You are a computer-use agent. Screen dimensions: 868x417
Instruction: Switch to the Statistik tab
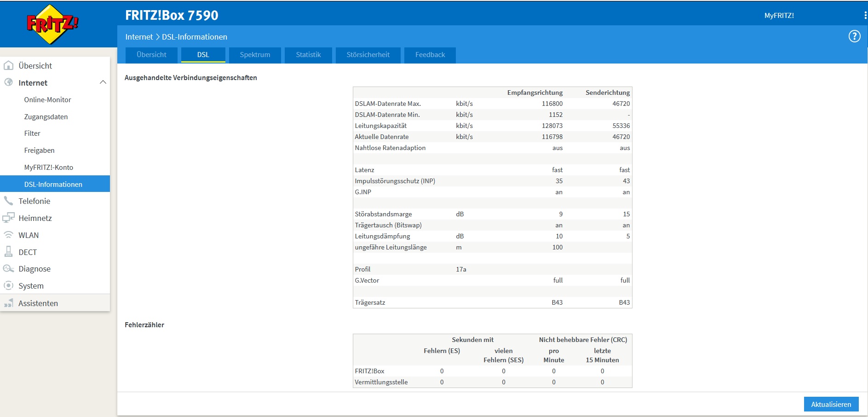[308, 55]
